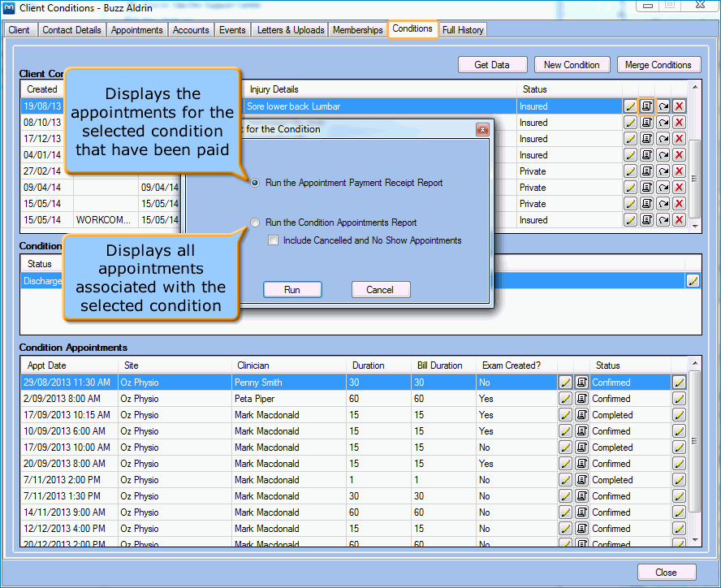This screenshot has width=721, height=588.
Task: Select Run the Appointment Payment Receipt Report option
Action: pos(256,184)
